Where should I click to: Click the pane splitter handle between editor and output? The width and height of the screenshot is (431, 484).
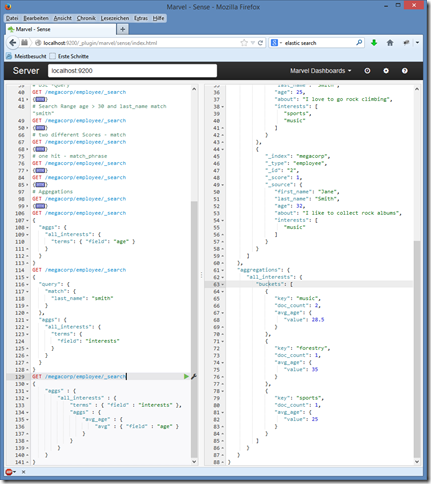201,275
